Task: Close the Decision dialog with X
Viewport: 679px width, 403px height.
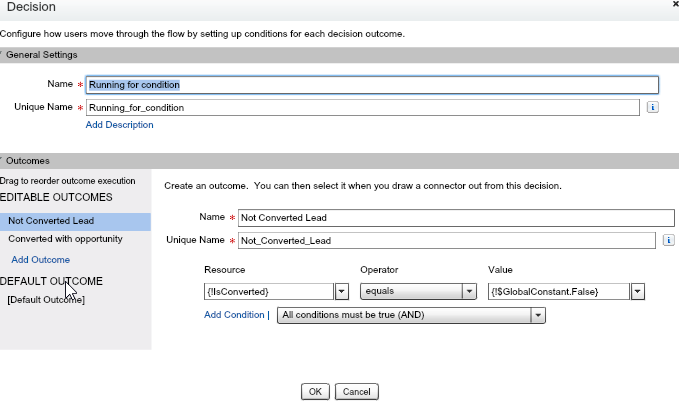Action: click(x=672, y=6)
